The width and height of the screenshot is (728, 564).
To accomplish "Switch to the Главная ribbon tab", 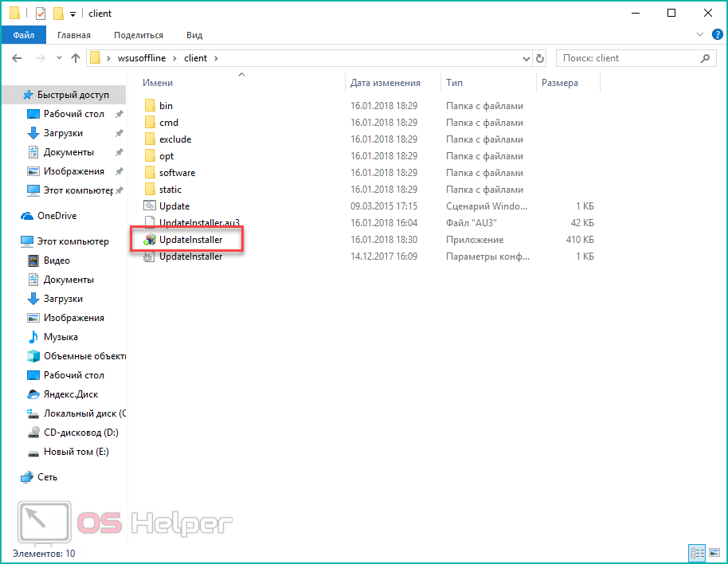I will [74, 35].
